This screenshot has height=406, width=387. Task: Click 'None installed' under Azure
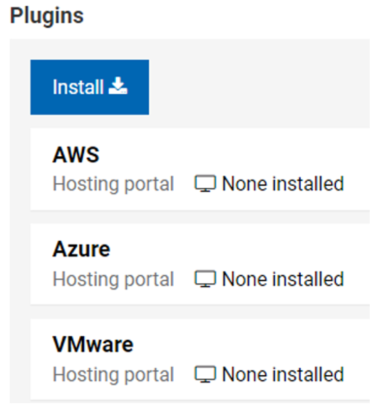pyautogui.click(x=283, y=279)
